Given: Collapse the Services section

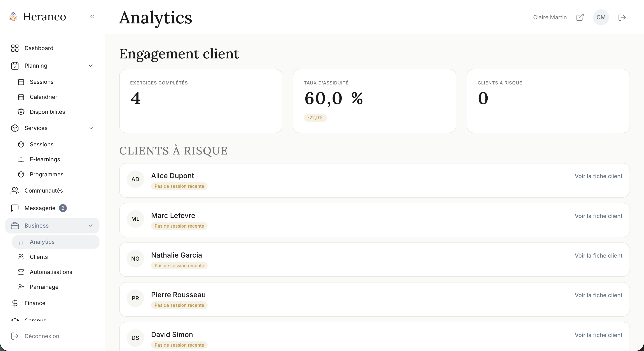Looking at the screenshot, I should click(x=90, y=128).
